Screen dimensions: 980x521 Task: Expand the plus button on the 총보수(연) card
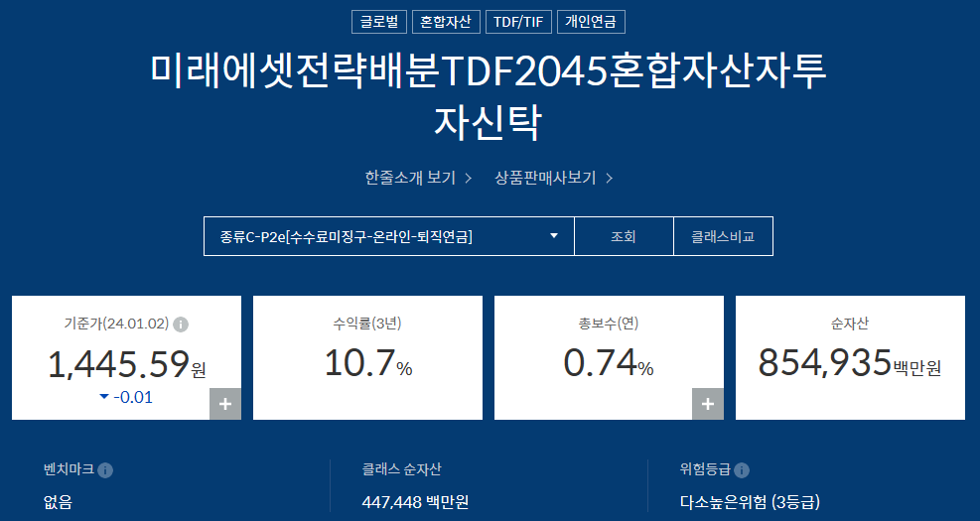pos(708,404)
